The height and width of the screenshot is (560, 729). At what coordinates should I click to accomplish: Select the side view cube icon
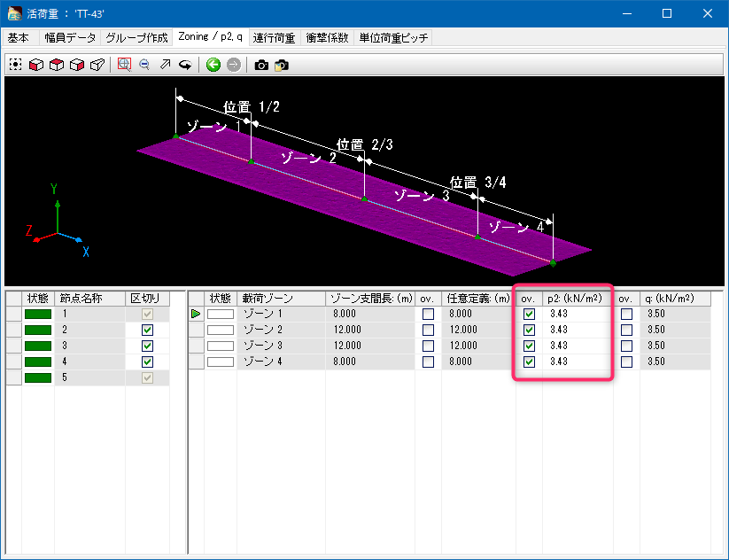tap(77, 65)
